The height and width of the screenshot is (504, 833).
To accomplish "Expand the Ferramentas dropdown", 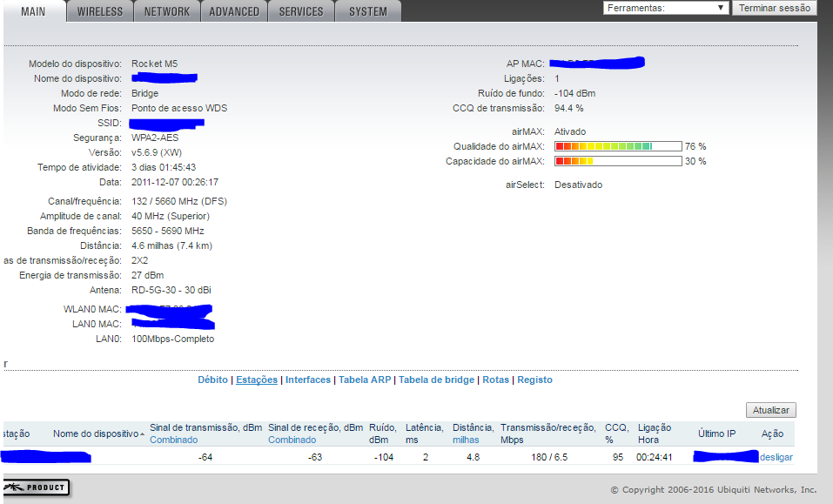I will (x=665, y=8).
